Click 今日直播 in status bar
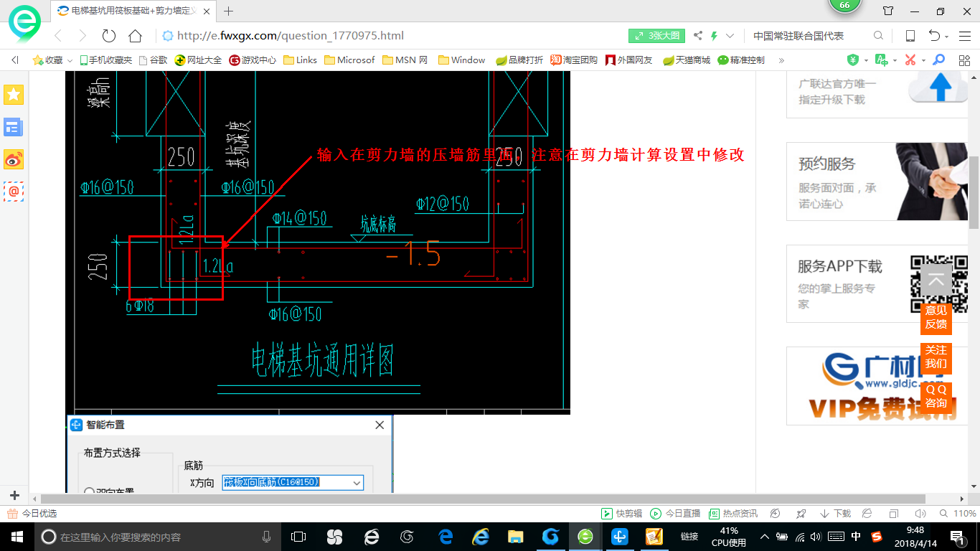This screenshot has height=551, width=980. [x=675, y=514]
